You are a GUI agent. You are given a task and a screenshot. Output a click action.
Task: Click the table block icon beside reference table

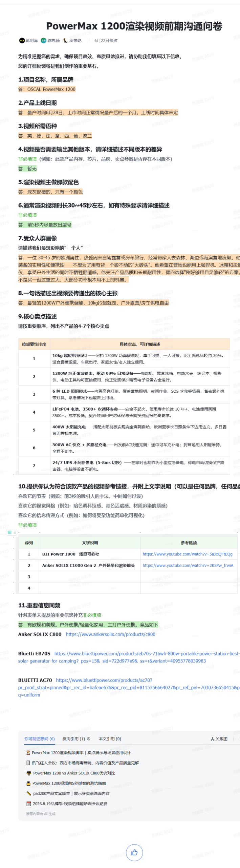(9, 532)
